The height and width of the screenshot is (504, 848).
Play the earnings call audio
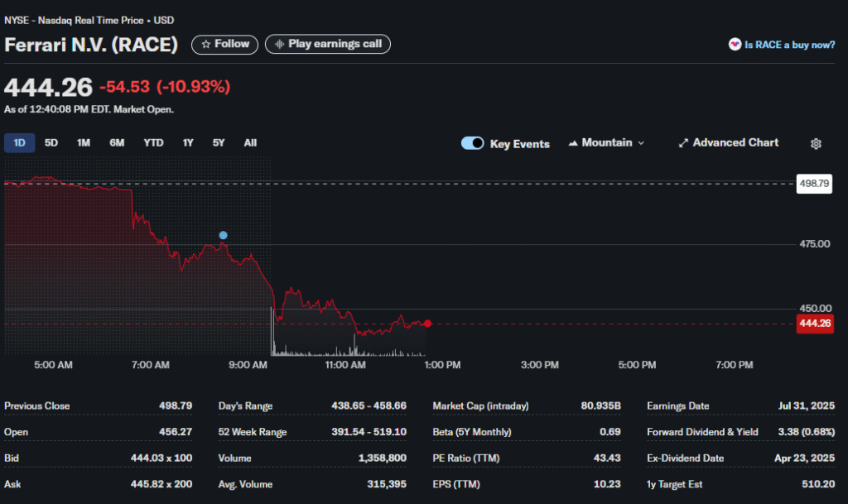click(327, 45)
